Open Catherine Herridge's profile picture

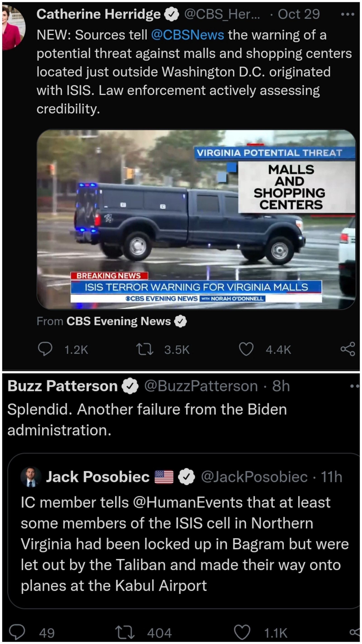(x=14, y=27)
